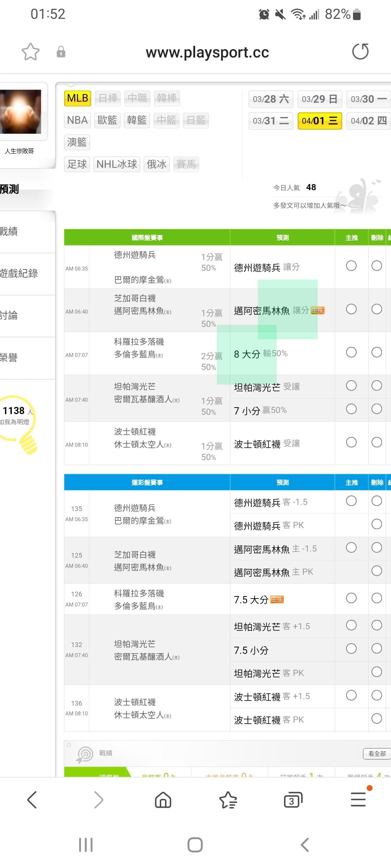
Task: Switch to the NBA league tab
Action: pyautogui.click(x=77, y=120)
